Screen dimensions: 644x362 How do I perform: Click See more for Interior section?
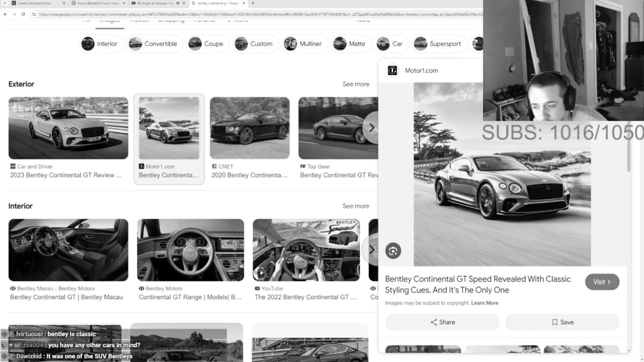(356, 206)
